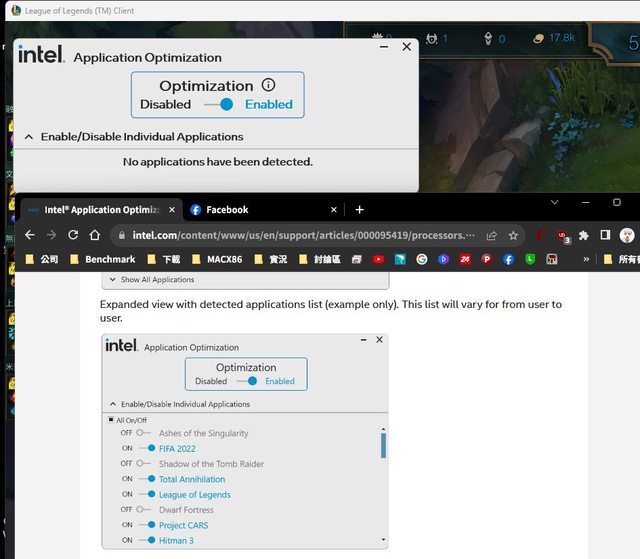Viewport: 640px width, 559px height.
Task: Open a new browser tab
Action: (359, 210)
